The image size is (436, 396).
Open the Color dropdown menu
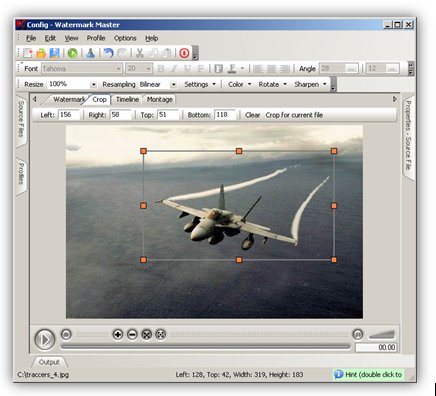click(x=239, y=84)
